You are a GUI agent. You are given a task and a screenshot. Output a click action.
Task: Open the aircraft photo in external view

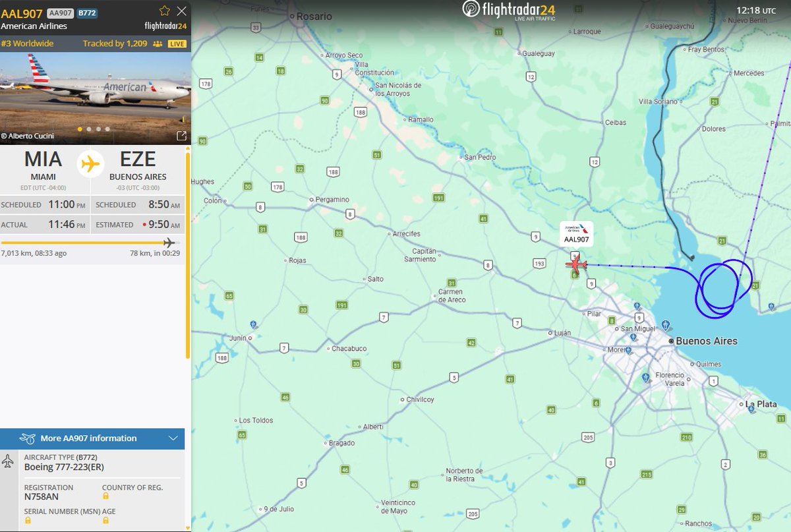pyautogui.click(x=181, y=136)
